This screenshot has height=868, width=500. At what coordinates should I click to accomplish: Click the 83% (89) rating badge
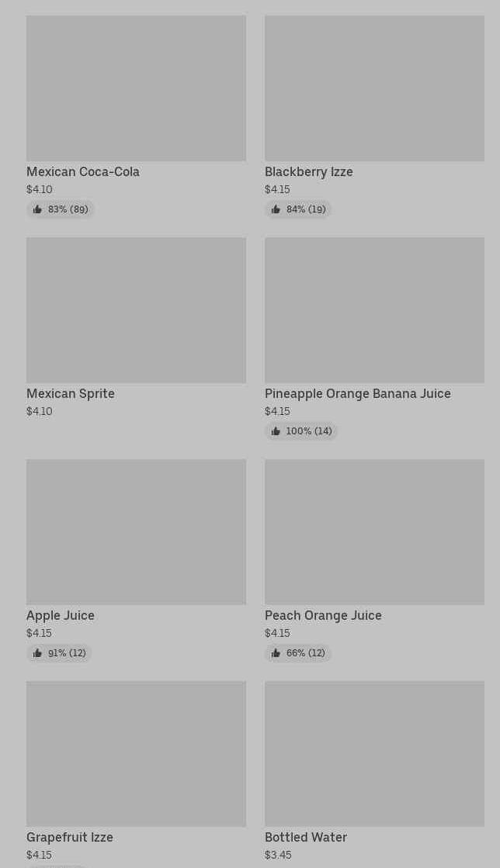click(x=61, y=209)
